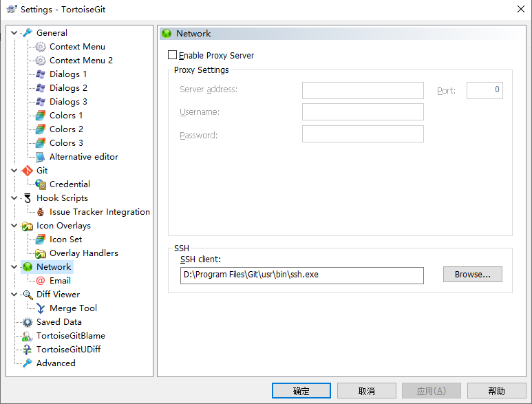The height and width of the screenshot is (404, 532).
Task: Click the Context Menu 2 gear icon
Action: tap(41, 61)
